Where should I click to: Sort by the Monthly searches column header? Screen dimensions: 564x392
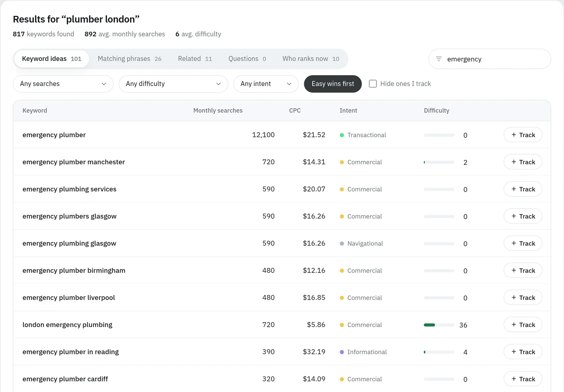point(218,110)
